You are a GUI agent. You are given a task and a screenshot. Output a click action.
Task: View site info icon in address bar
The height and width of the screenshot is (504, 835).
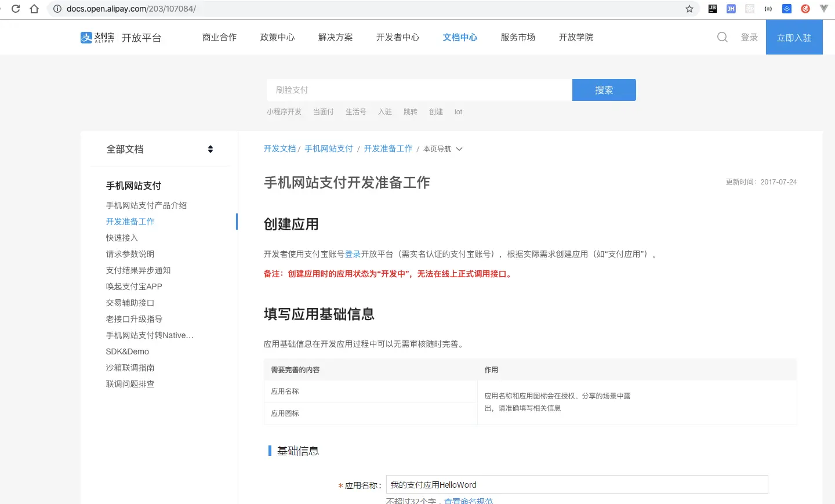point(57,9)
